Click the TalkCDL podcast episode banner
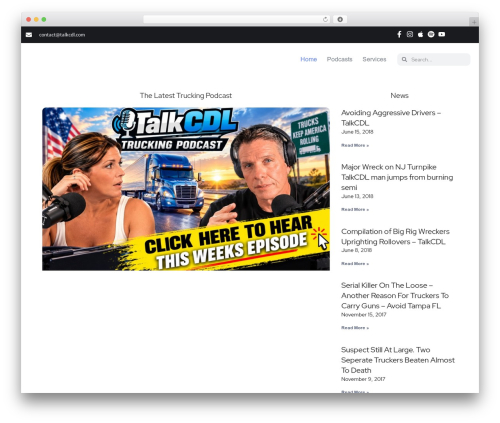This screenshot has width=500, height=423. [x=186, y=189]
